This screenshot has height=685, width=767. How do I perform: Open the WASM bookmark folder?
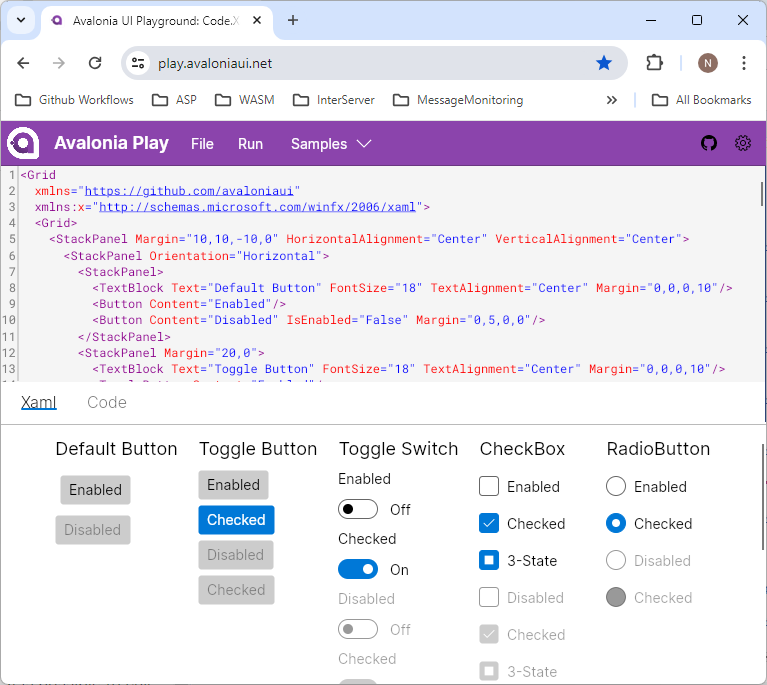click(245, 100)
